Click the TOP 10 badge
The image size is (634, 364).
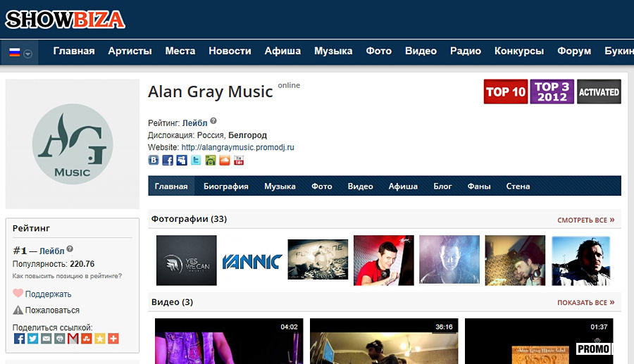click(505, 92)
